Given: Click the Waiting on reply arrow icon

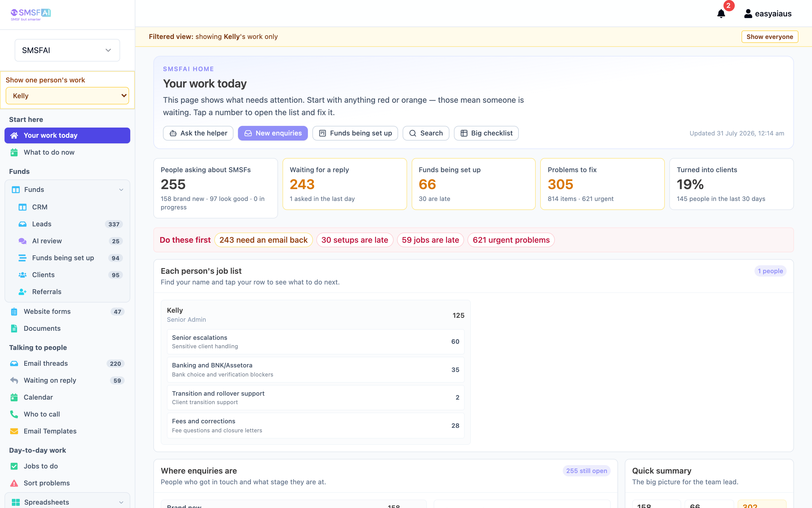Looking at the screenshot, I should click(x=14, y=380).
